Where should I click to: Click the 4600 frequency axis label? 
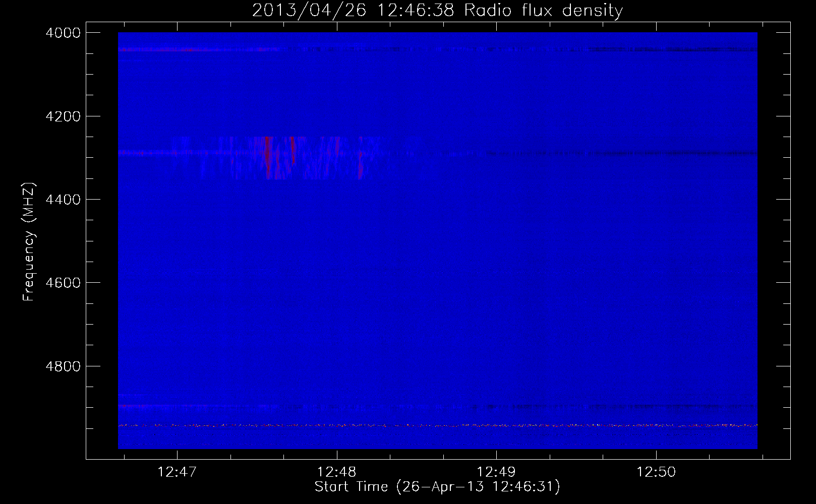[63, 283]
